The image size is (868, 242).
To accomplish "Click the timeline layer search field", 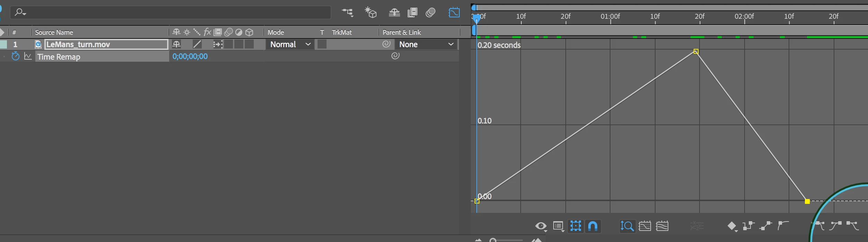I will click(171, 12).
